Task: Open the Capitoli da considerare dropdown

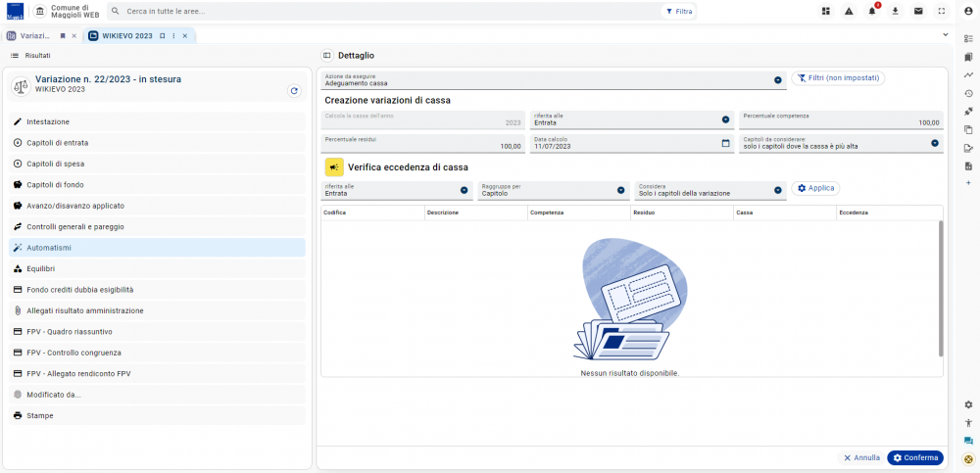Action: coord(935,143)
